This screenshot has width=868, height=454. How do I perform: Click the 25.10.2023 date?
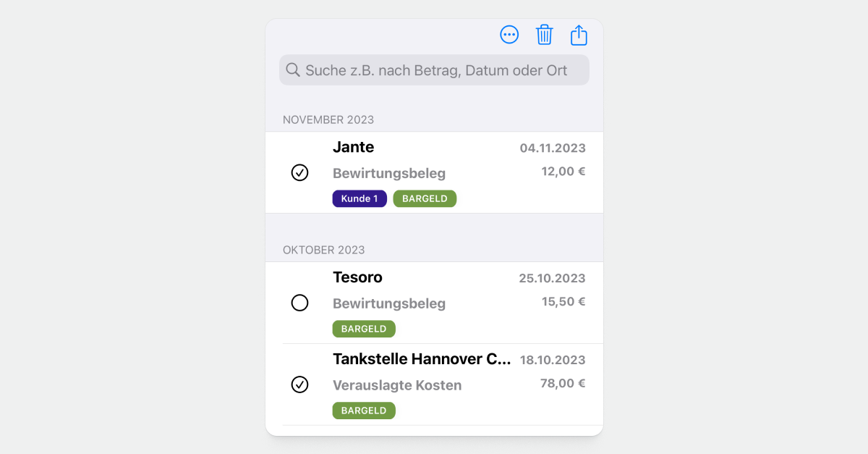552,279
